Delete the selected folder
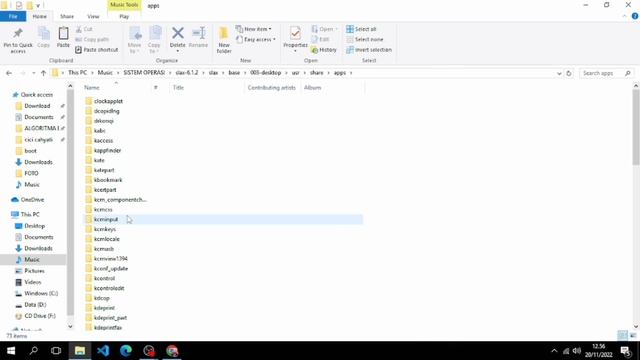The height and width of the screenshot is (360, 640). (x=178, y=36)
